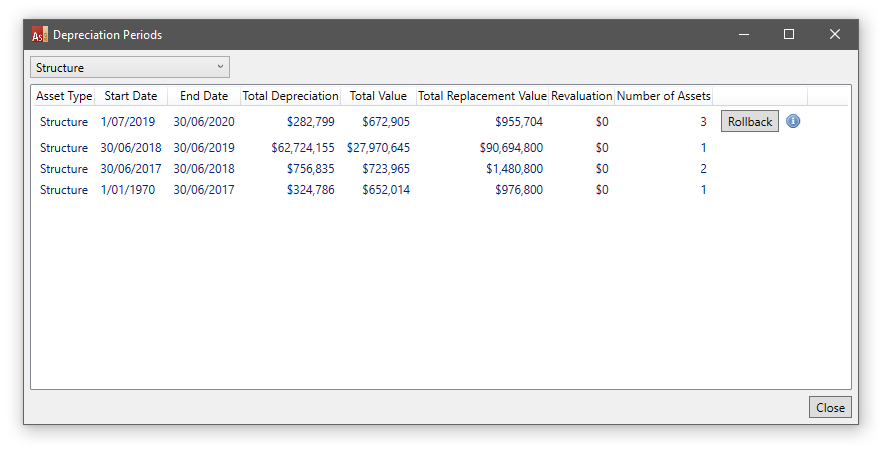The height and width of the screenshot is (453, 893).
Task: Sort by Total Replacement Value header
Action: click(482, 96)
